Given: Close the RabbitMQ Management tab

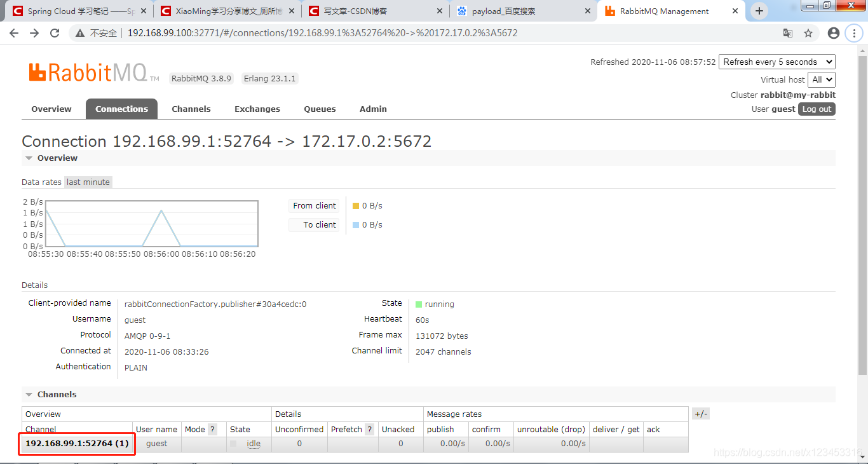Looking at the screenshot, I should (x=735, y=11).
